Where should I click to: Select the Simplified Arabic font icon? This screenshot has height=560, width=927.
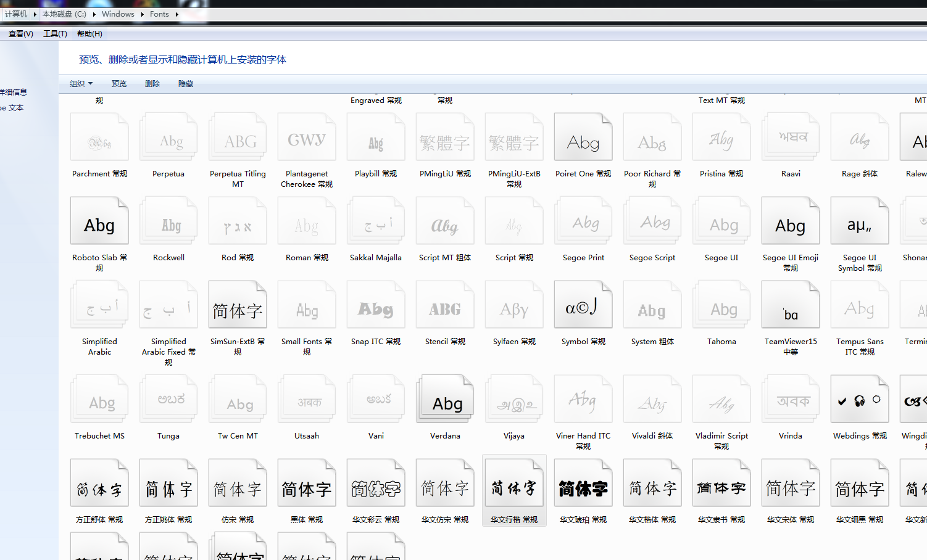99,305
